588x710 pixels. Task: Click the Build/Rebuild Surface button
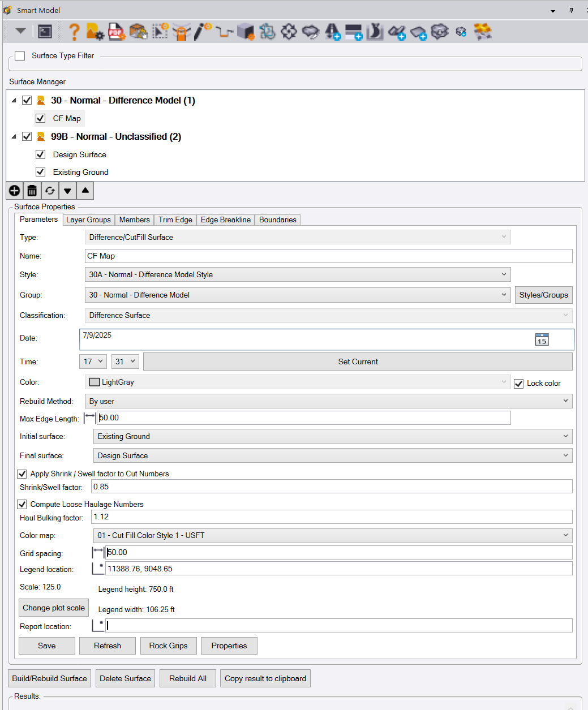click(50, 678)
